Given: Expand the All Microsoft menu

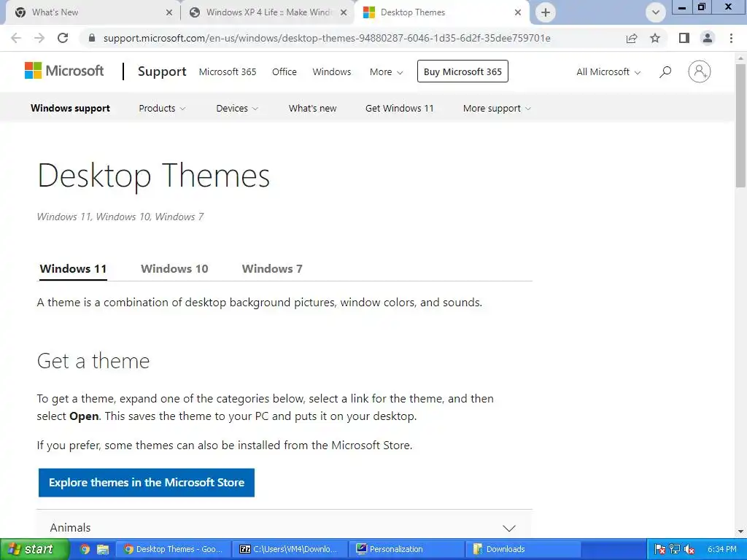Looking at the screenshot, I should pos(608,72).
